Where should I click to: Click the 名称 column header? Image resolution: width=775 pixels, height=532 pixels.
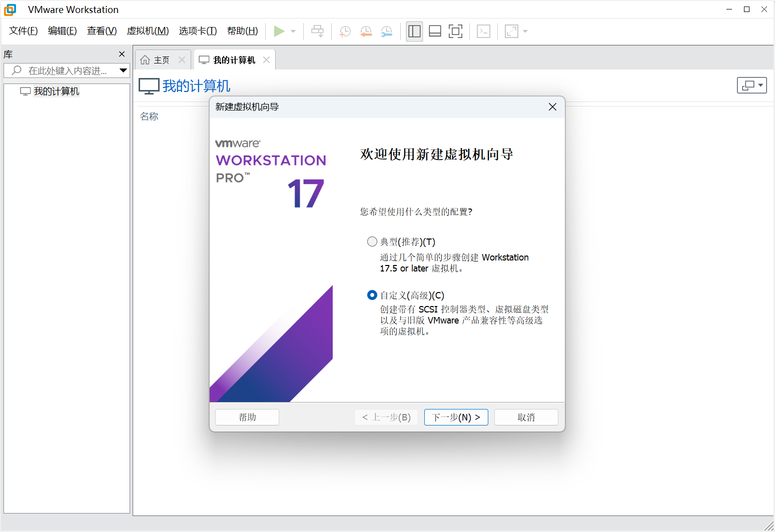coord(149,116)
